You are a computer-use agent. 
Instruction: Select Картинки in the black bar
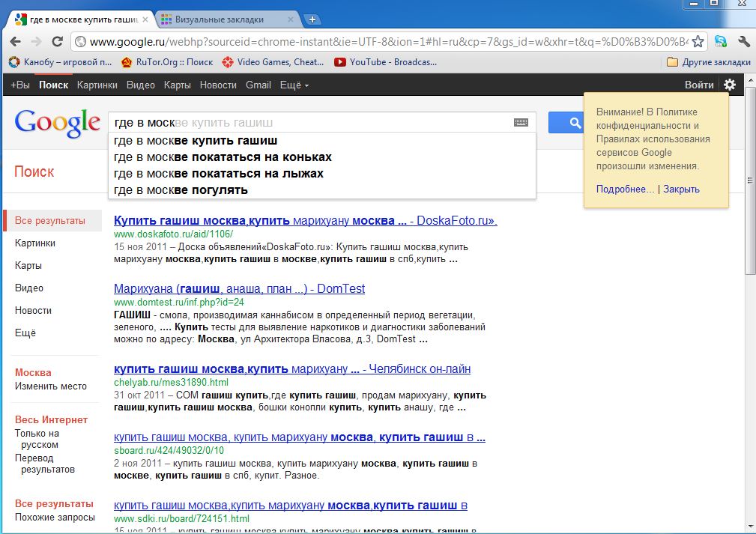[x=97, y=85]
